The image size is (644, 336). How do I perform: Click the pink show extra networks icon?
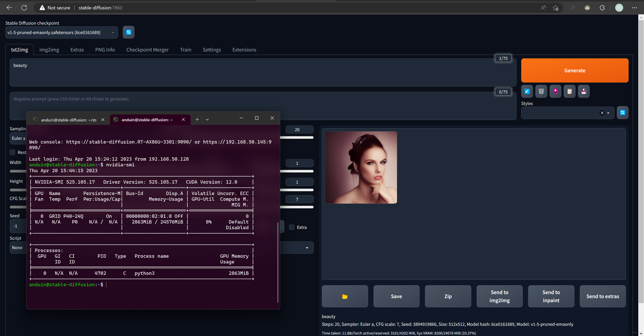(x=555, y=91)
